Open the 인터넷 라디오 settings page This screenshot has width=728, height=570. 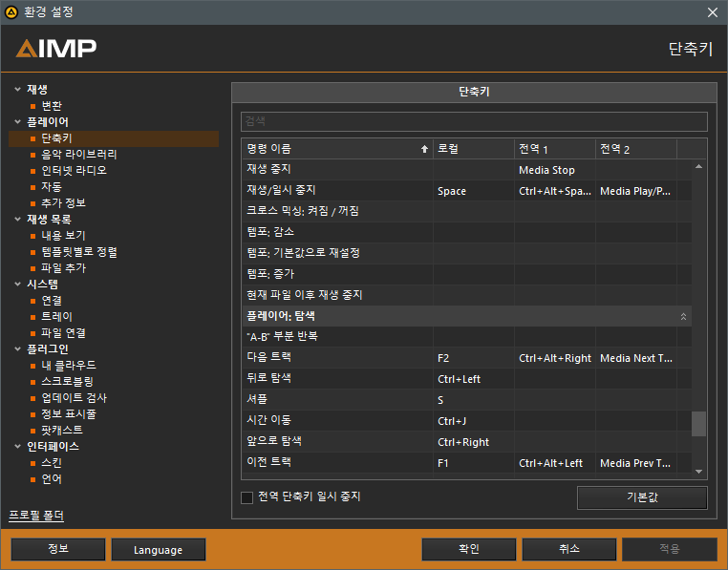click(74, 171)
